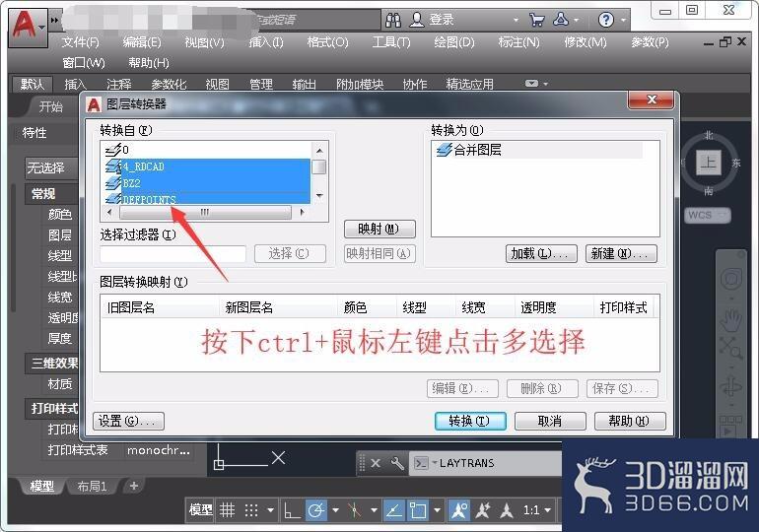This screenshot has height=532, width=759.
Task: Click the 帮助(H) dialog button
Action: coord(630,421)
